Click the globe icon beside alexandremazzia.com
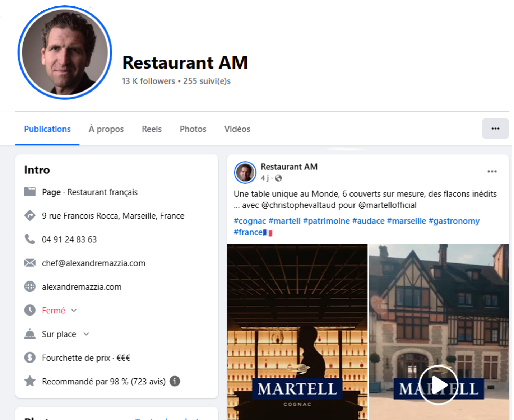Viewport: 514px width, 420px height. pos(30,287)
